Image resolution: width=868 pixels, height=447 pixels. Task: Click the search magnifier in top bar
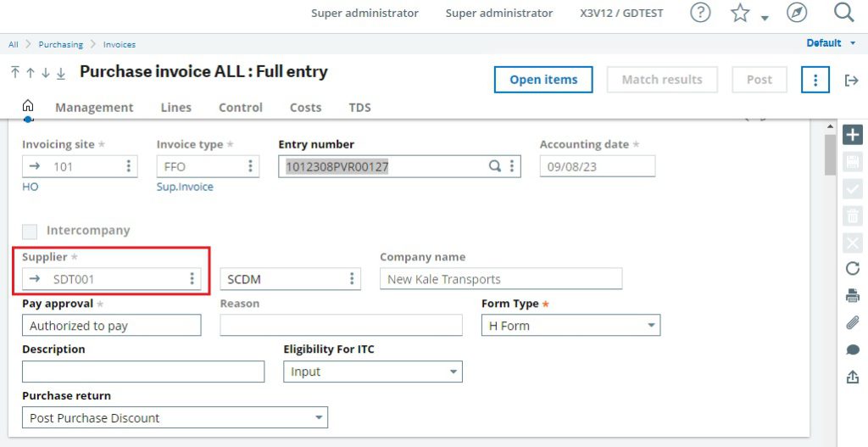843,12
